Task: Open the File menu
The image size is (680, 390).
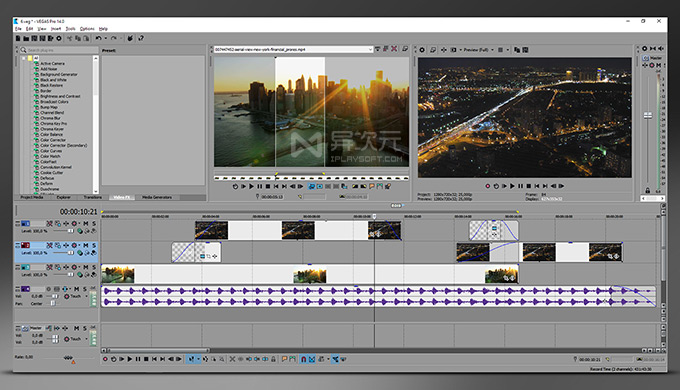Action: tap(18, 29)
